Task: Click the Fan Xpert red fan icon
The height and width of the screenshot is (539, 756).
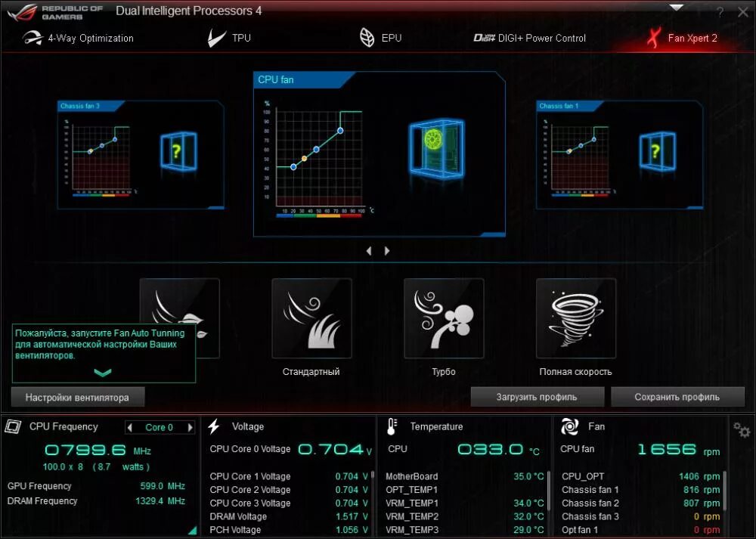Action: point(653,38)
